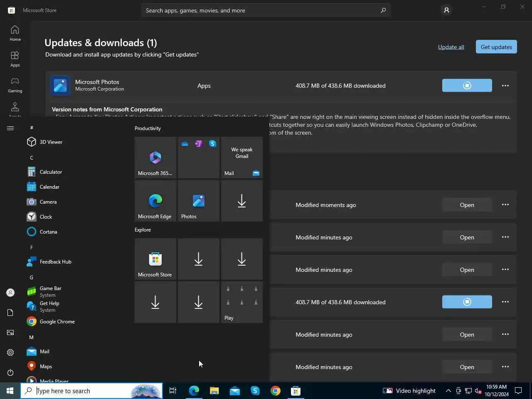Go to Home in Store sidebar
The width and height of the screenshot is (532, 399).
tap(15, 33)
